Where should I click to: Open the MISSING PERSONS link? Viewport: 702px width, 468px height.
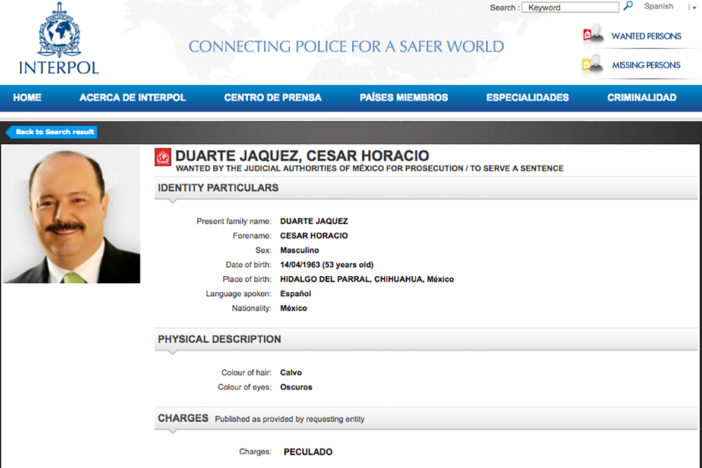(x=646, y=65)
